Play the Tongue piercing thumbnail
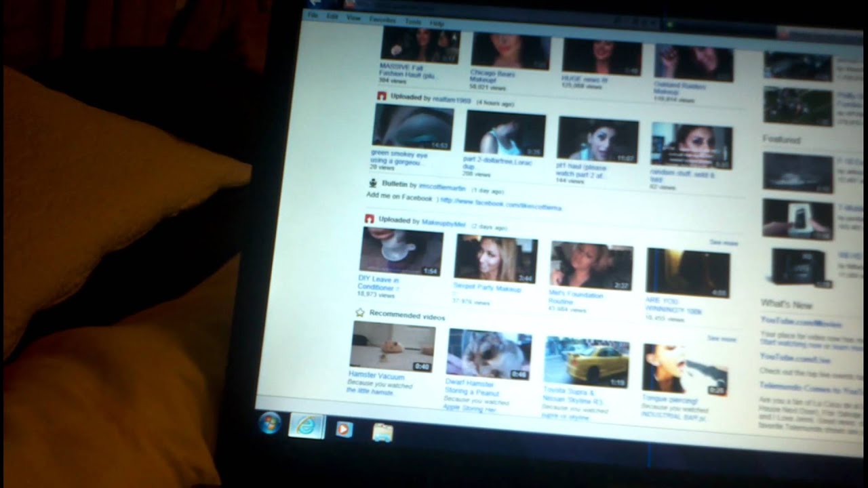Image resolution: width=868 pixels, height=488 pixels. pyautogui.click(x=685, y=369)
